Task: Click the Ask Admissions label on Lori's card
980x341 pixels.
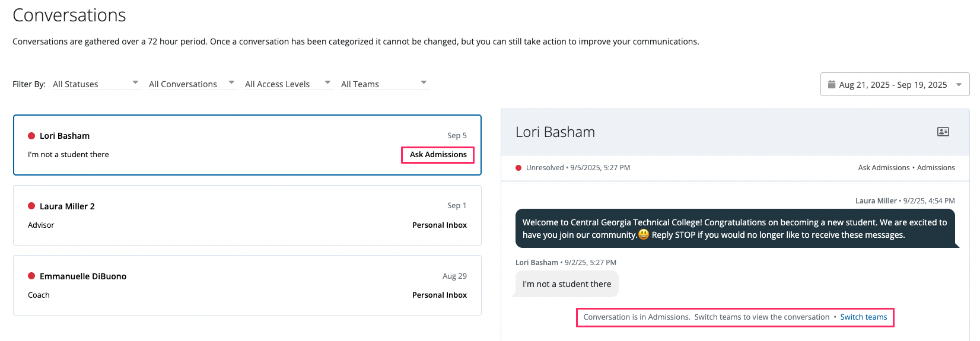Action: point(438,155)
